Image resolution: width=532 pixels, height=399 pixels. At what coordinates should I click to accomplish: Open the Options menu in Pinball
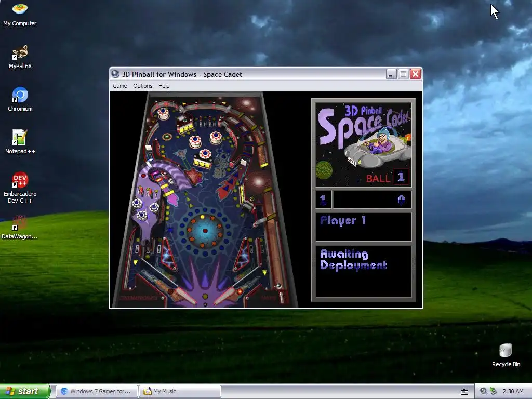click(142, 86)
